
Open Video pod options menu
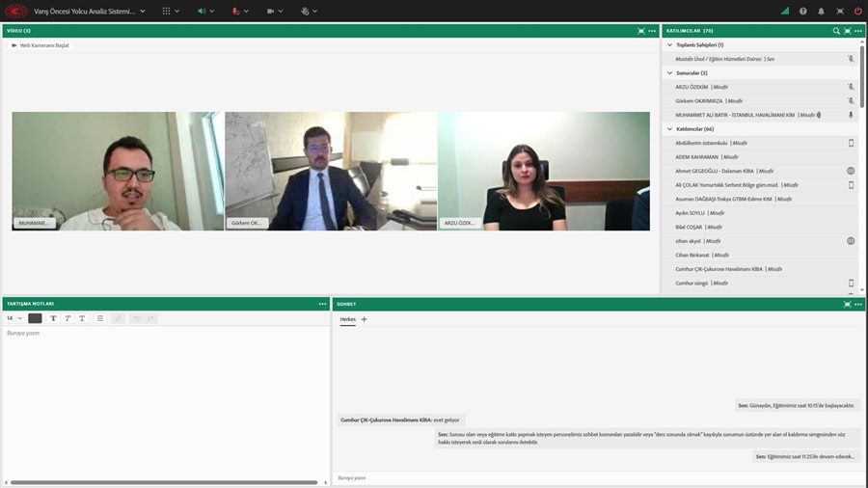pyautogui.click(x=652, y=31)
